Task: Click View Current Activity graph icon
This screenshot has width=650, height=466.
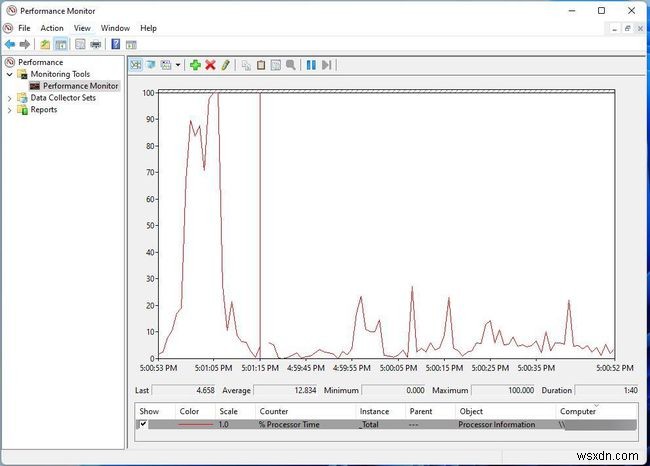Action: (136, 65)
